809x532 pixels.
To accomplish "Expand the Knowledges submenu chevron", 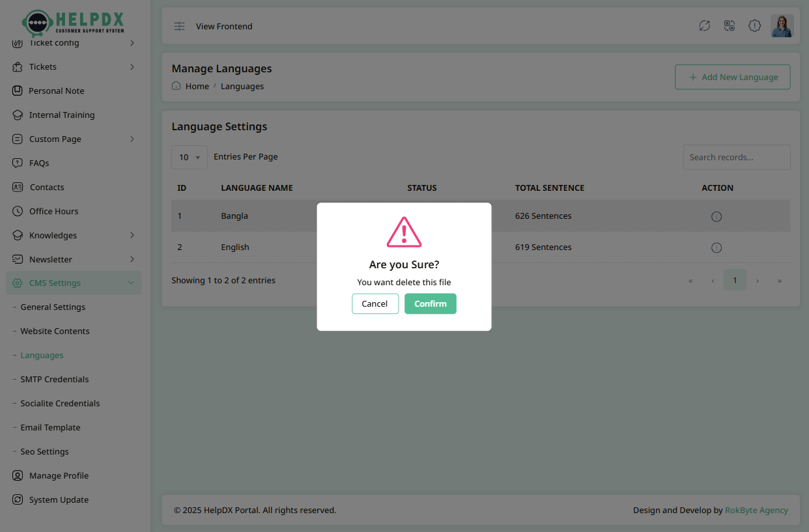I will pyautogui.click(x=132, y=235).
